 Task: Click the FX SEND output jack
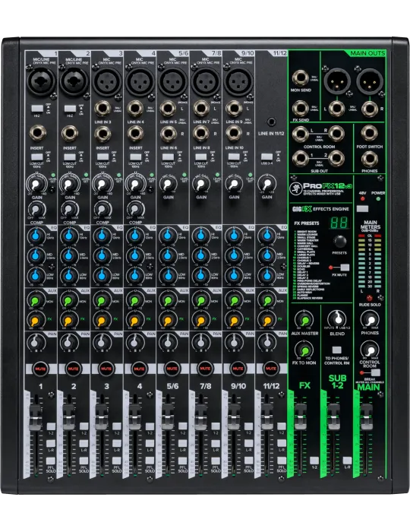(x=300, y=108)
